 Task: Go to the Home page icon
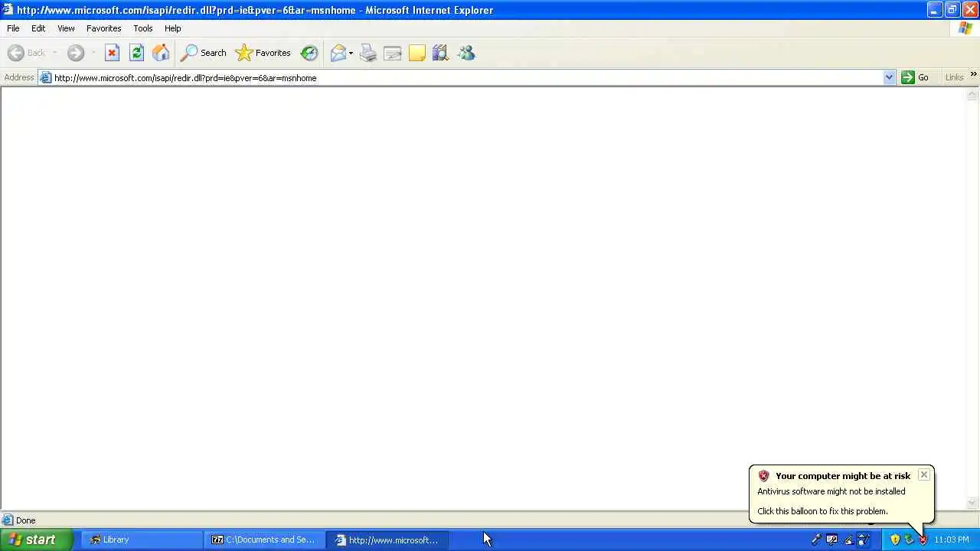pos(161,53)
